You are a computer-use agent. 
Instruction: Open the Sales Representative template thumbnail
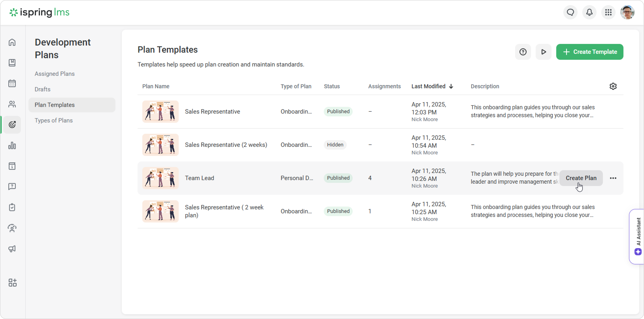160,112
